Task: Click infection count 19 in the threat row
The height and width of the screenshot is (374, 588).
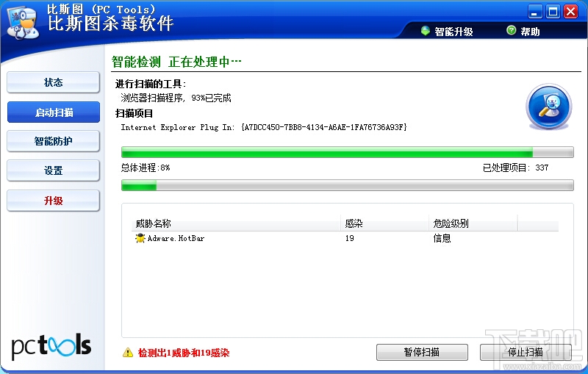Action: [x=350, y=238]
